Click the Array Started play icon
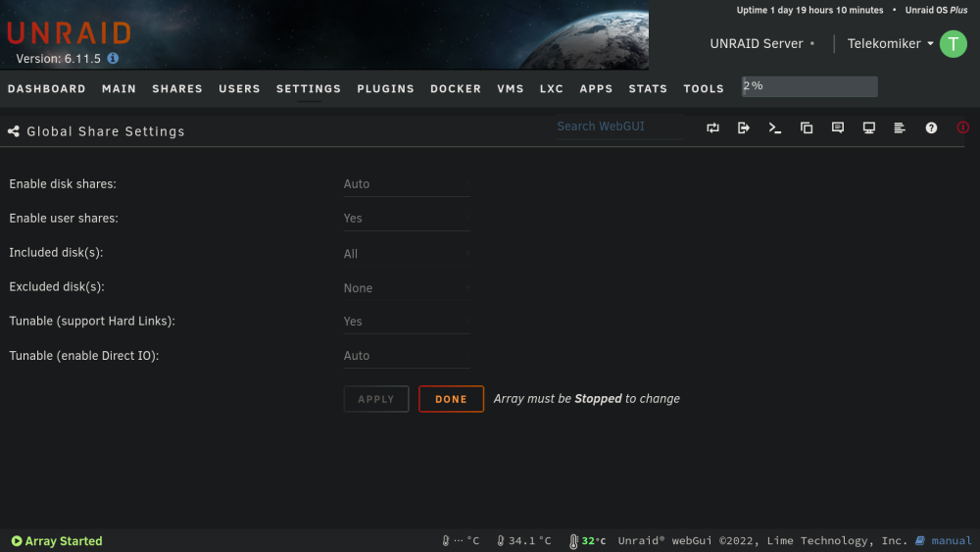The image size is (980, 552). [17, 541]
